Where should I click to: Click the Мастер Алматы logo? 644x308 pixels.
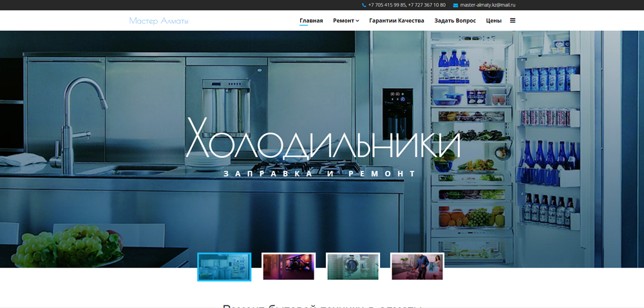point(159,21)
